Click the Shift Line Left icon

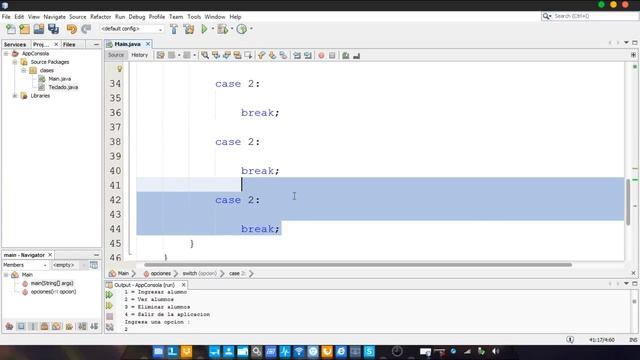297,55
